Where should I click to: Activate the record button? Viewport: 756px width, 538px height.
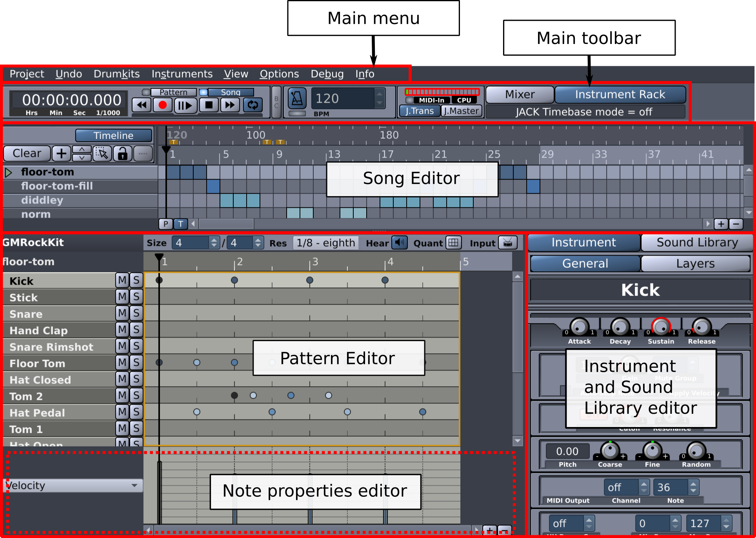tap(162, 105)
